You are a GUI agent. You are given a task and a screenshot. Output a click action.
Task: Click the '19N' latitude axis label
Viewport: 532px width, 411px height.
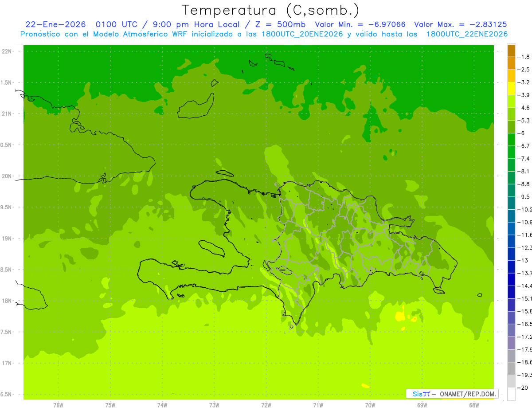[7, 239]
